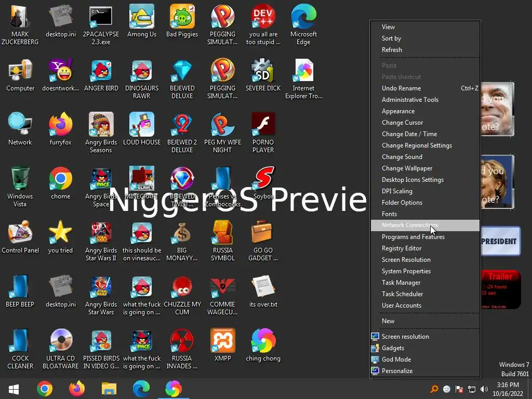Select the DINOSAURS RAWR desktop icon
Image resolution: width=532 pixels, height=399 pixels.
click(x=141, y=79)
